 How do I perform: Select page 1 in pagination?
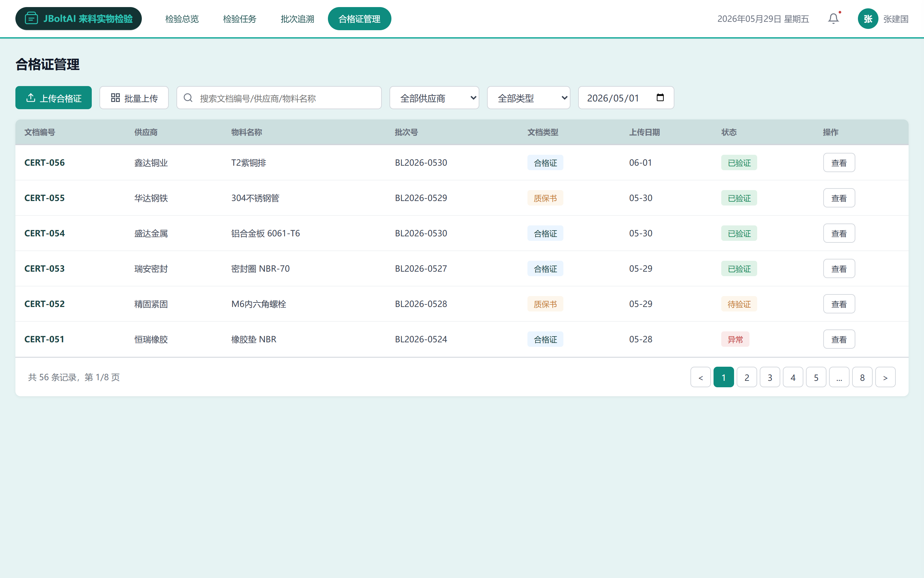[x=723, y=377]
